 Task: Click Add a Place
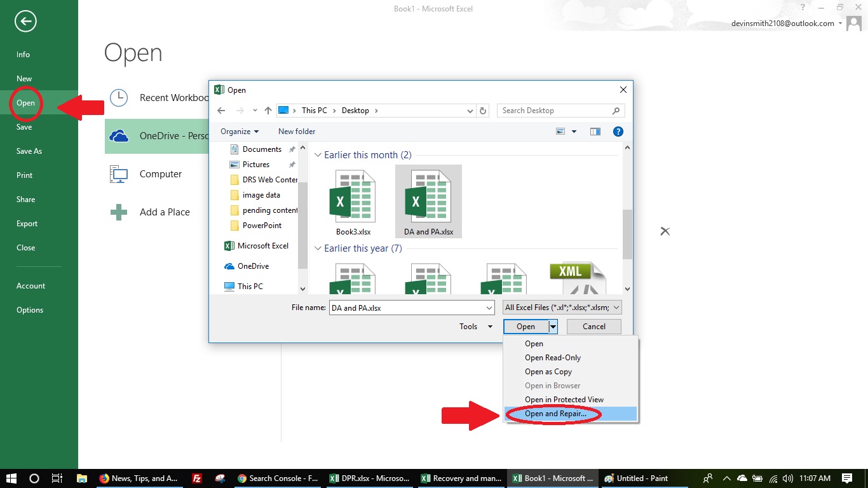click(x=151, y=212)
